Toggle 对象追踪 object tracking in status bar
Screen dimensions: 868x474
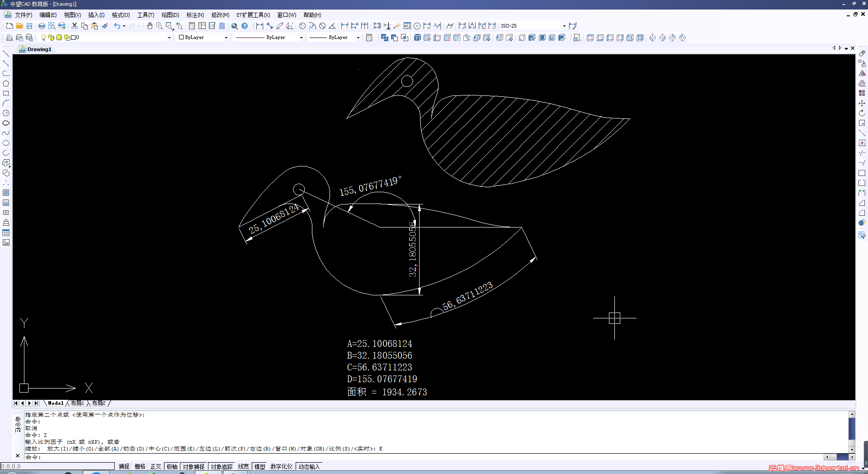coord(222,466)
